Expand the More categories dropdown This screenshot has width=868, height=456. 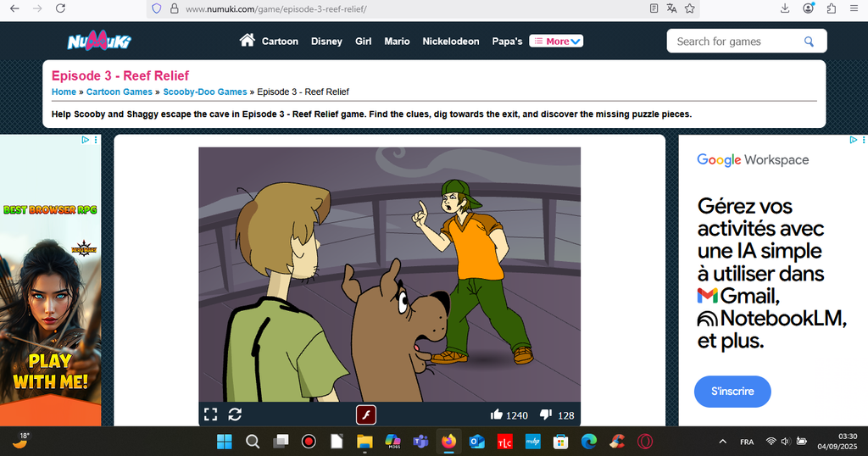pos(556,41)
